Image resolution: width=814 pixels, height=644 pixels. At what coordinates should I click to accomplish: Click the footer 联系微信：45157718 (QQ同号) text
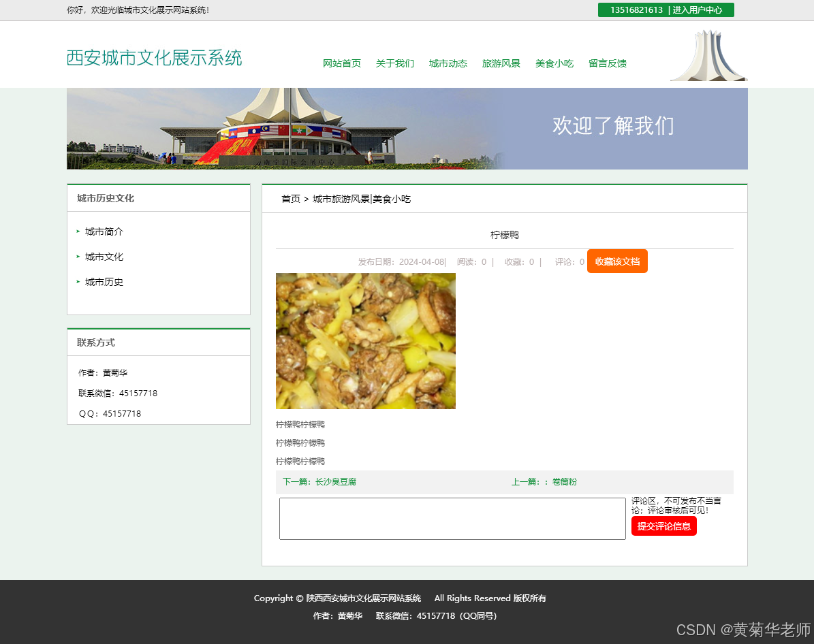click(x=436, y=615)
